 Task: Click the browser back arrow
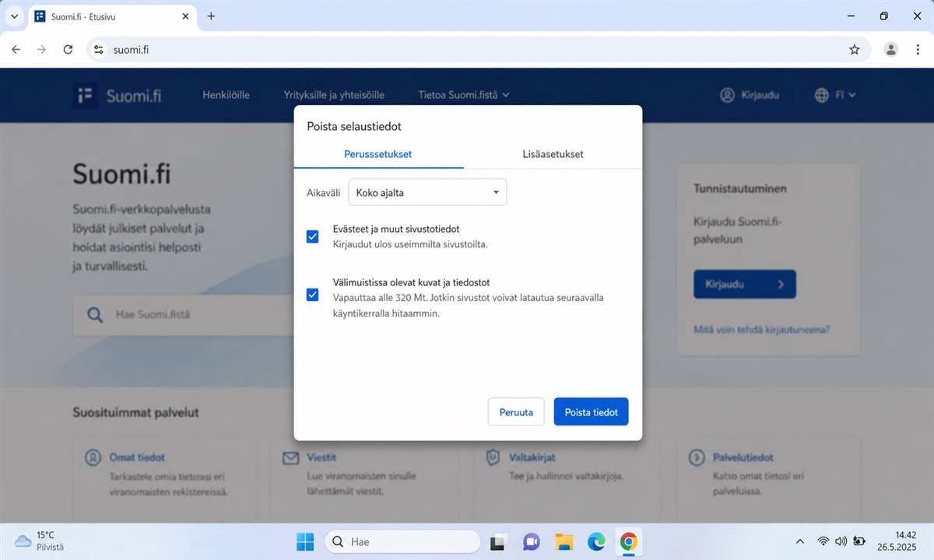(16, 49)
